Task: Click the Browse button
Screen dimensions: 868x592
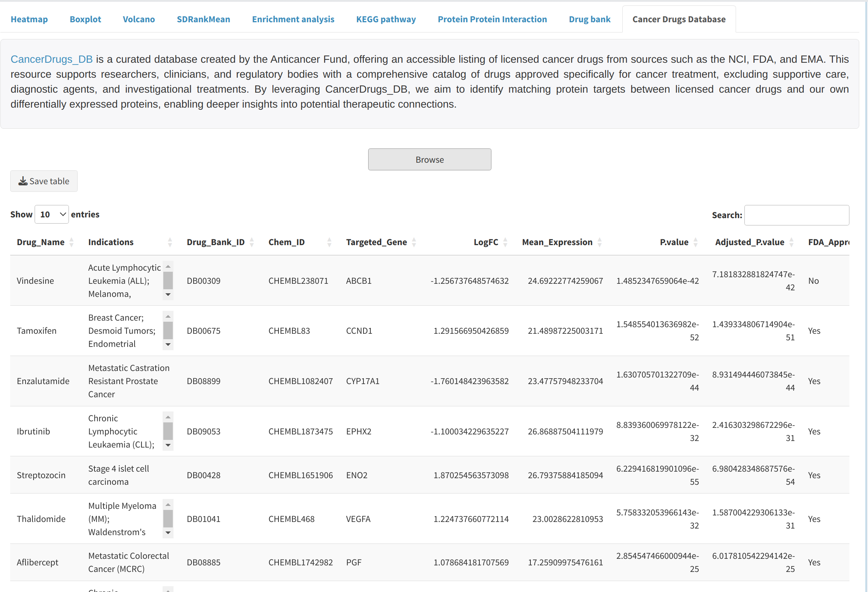Action: (x=429, y=159)
